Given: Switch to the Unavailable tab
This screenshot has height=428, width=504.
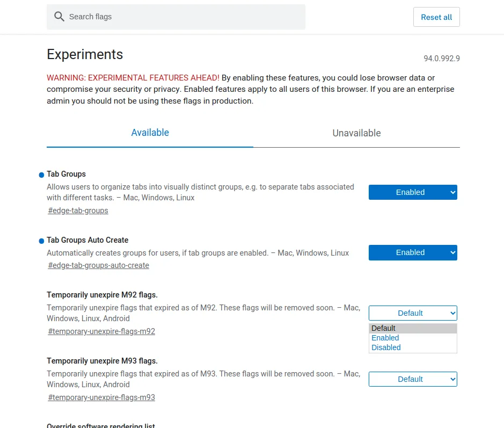Looking at the screenshot, I should tap(356, 133).
